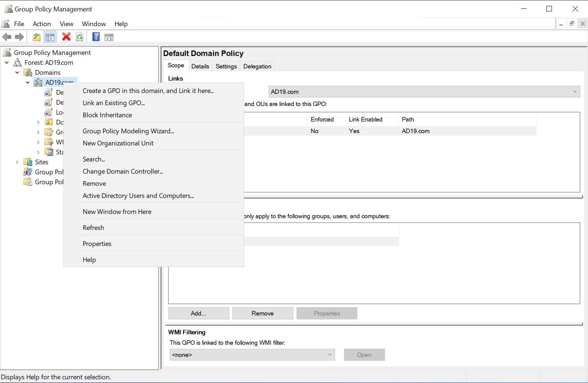Viewport: 588px width, 383px height.
Task: Expand the Sites tree node
Action: 17,162
